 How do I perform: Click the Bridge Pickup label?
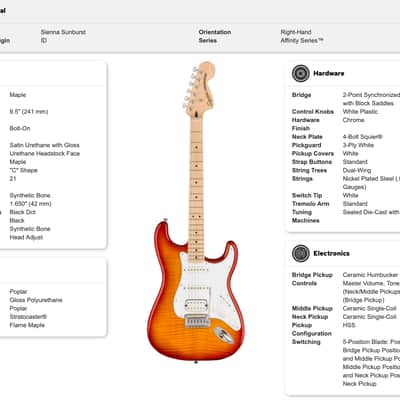tap(312, 275)
